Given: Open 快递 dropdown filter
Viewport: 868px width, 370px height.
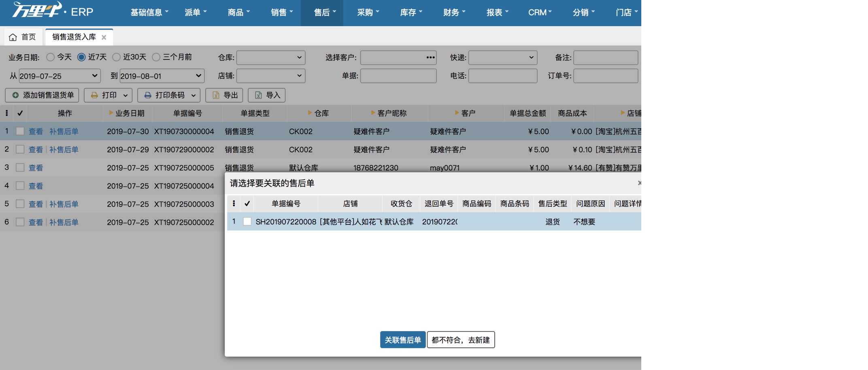Looking at the screenshot, I should pyautogui.click(x=503, y=57).
